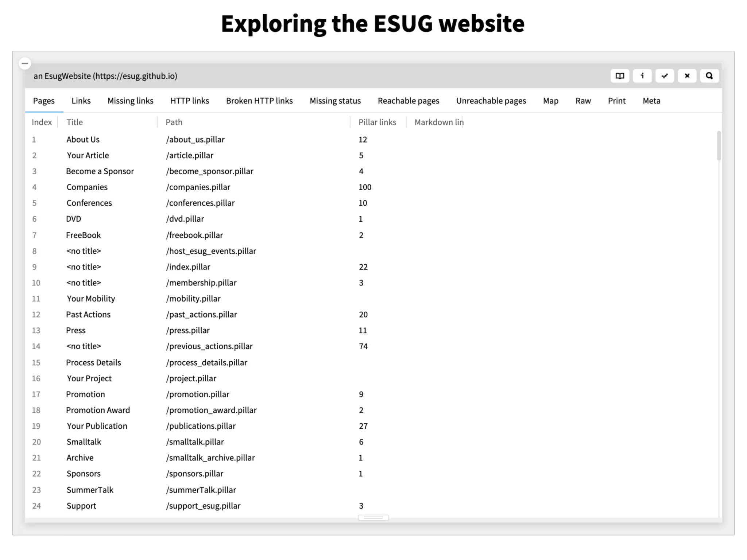Click the magnifier search icon
This screenshot has height=560, width=747.
coord(709,76)
